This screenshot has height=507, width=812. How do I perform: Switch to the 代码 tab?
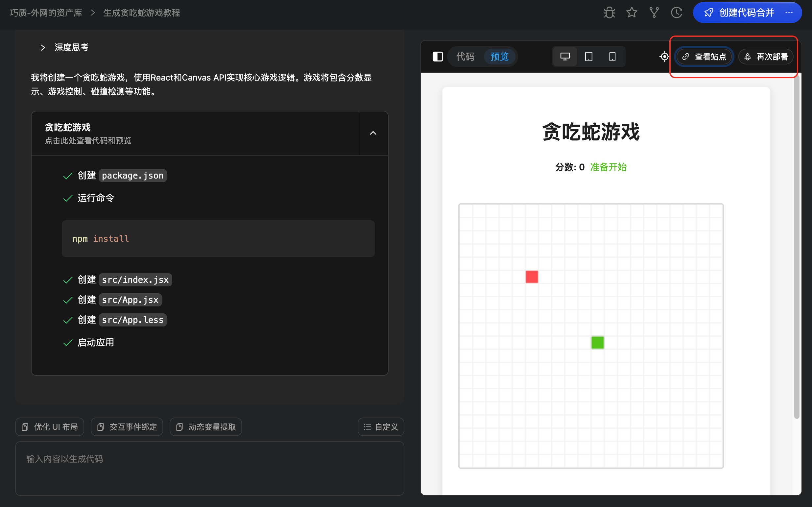[x=465, y=57]
